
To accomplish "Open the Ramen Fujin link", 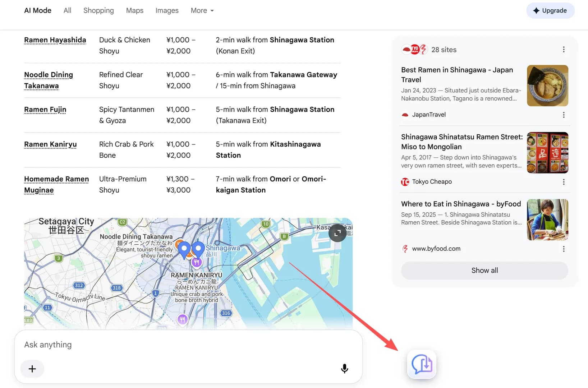I will tap(45, 109).
